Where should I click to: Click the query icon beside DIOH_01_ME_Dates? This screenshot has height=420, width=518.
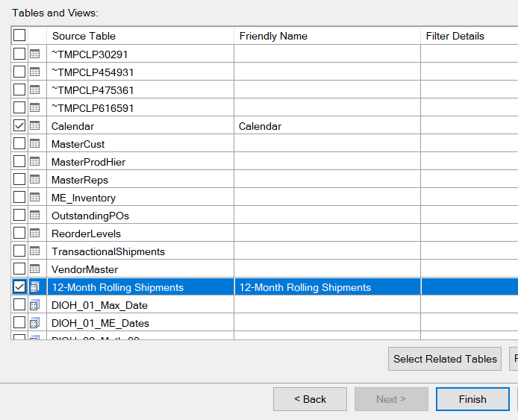point(34,323)
